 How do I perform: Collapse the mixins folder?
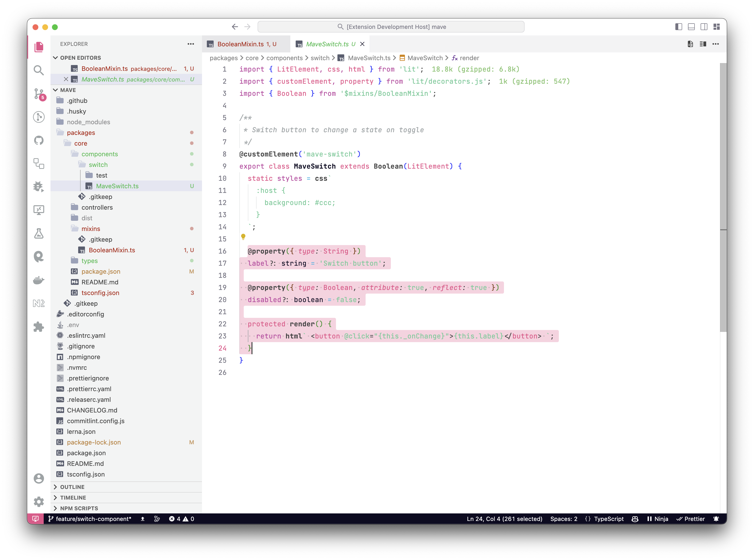126,229
